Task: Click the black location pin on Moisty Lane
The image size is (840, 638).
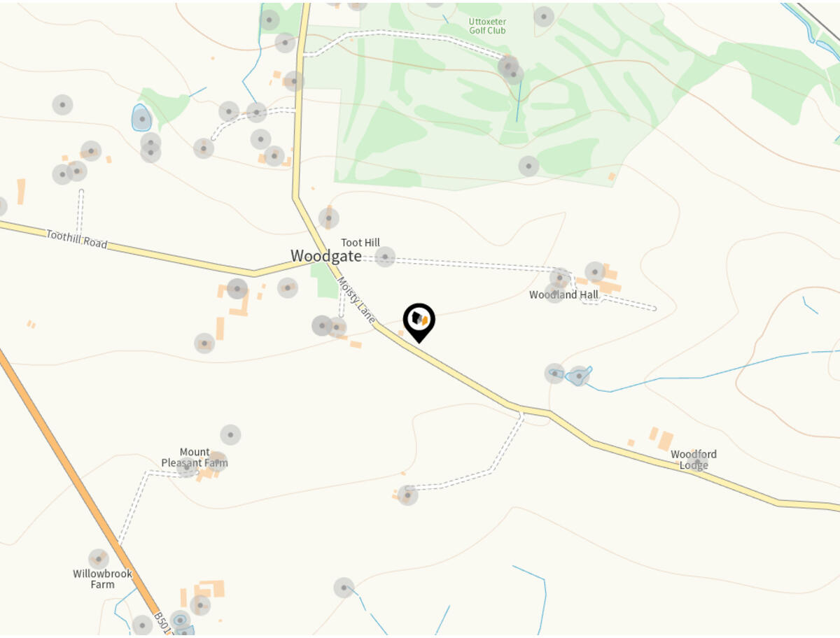Action: 419,322
